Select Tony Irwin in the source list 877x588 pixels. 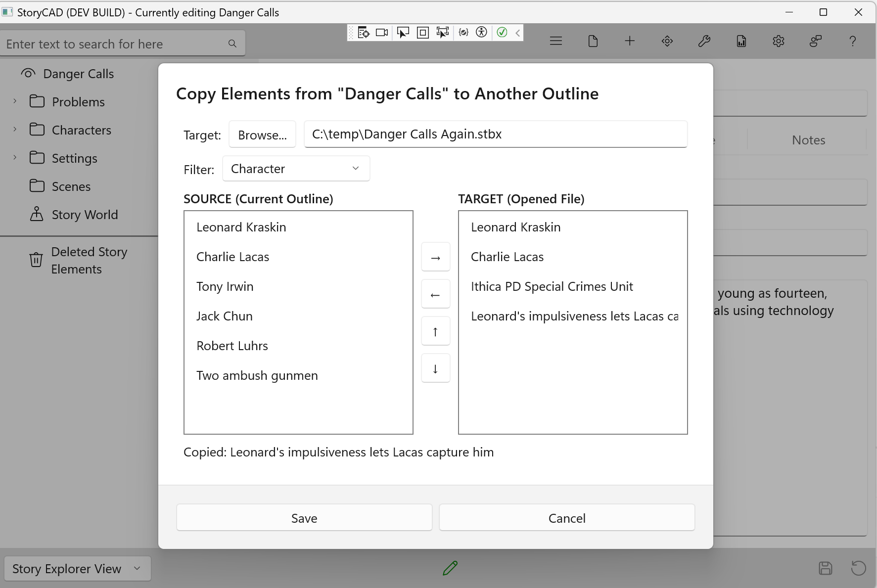pos(225,286)
